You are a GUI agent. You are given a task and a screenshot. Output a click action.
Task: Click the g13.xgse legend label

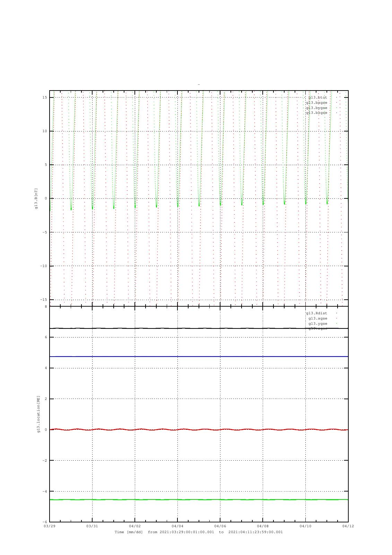coord(318,318)
